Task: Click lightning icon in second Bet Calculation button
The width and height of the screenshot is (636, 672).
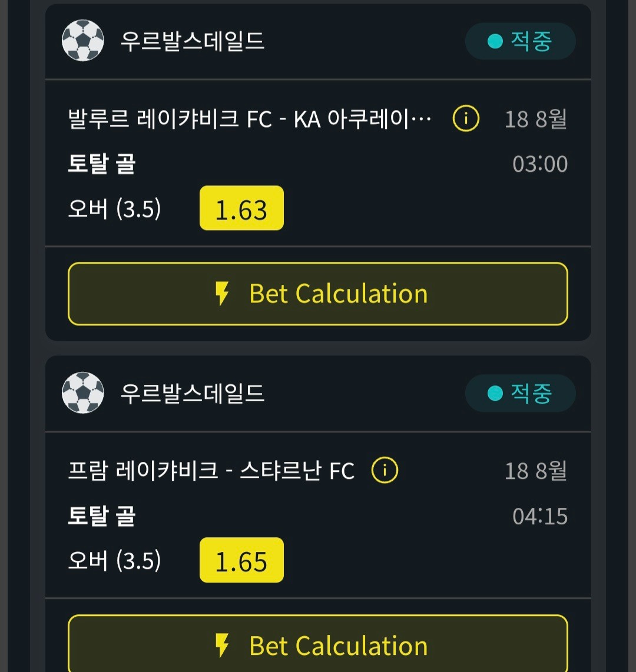Action: tap(222, 646)
